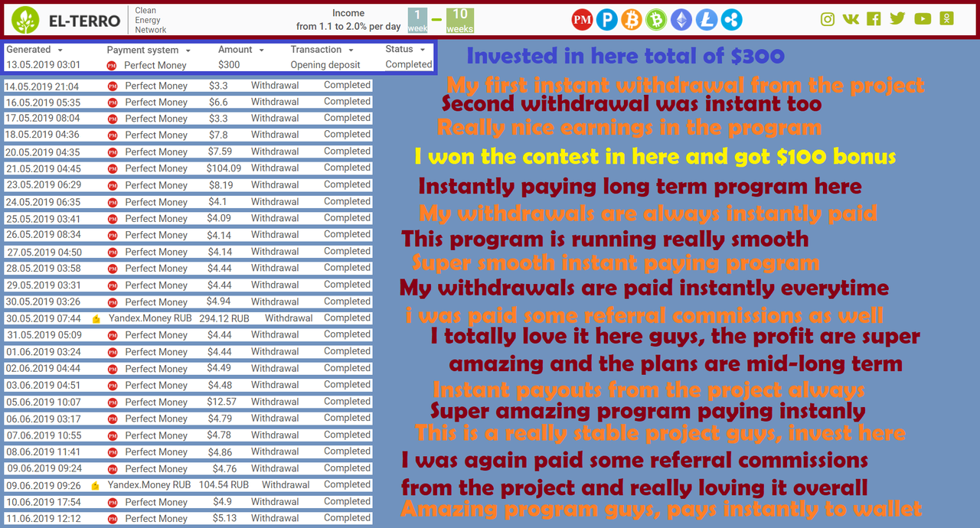Click the 1 week plan badge
Screen dimensions: 980x528
click(x=417, y=21)
